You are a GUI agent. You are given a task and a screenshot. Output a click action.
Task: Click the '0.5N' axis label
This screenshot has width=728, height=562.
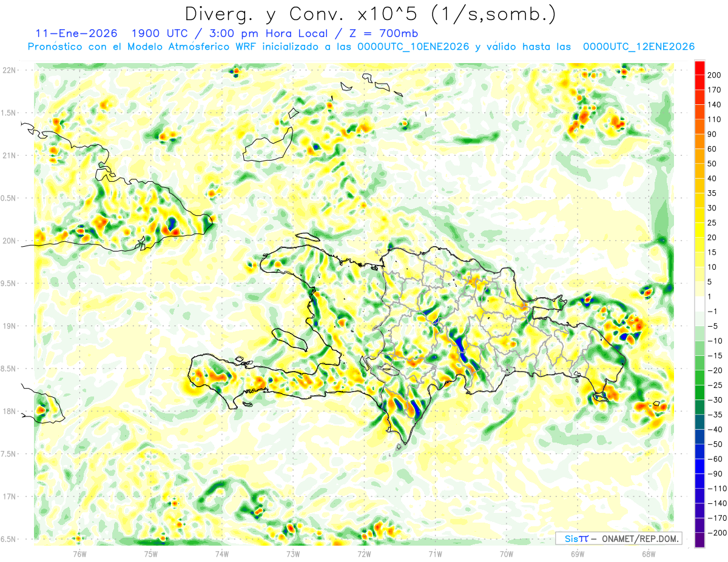pyautogui.click(x=8, y=198)
